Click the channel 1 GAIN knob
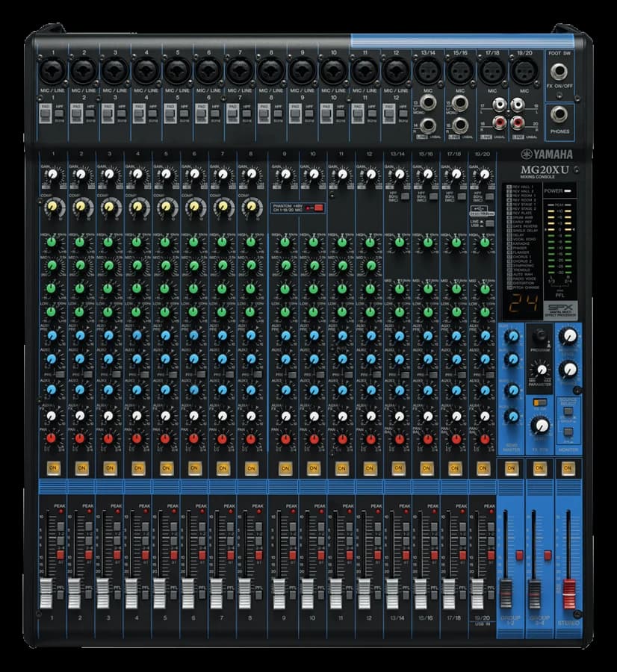The image size is (617, 672). tap(52, 175)
